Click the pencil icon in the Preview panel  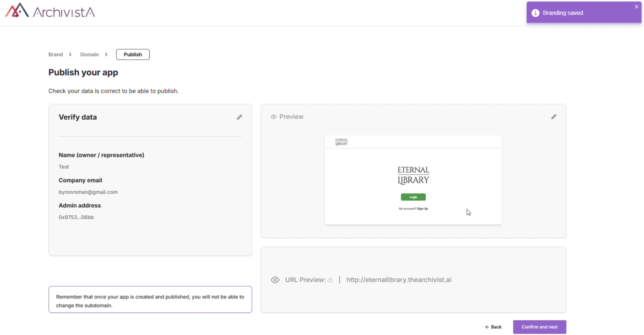[553, 117]
